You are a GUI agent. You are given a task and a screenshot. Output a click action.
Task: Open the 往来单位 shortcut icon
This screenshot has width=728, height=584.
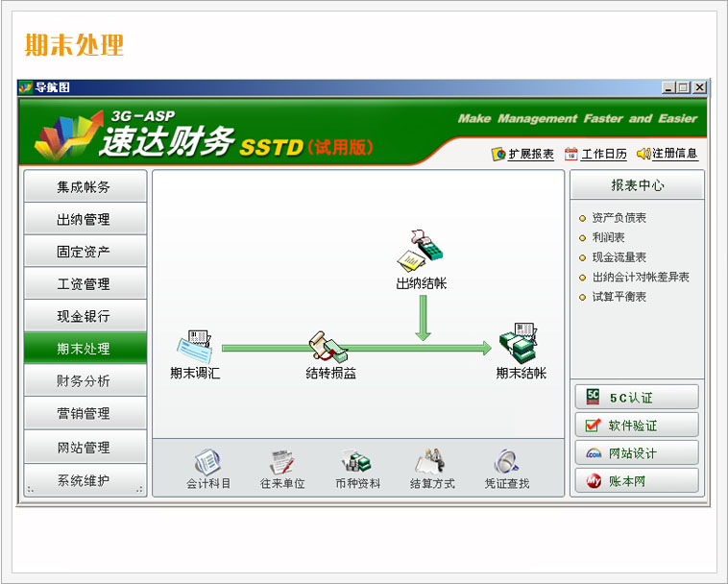pyautogui.click(x=282, y=462)
